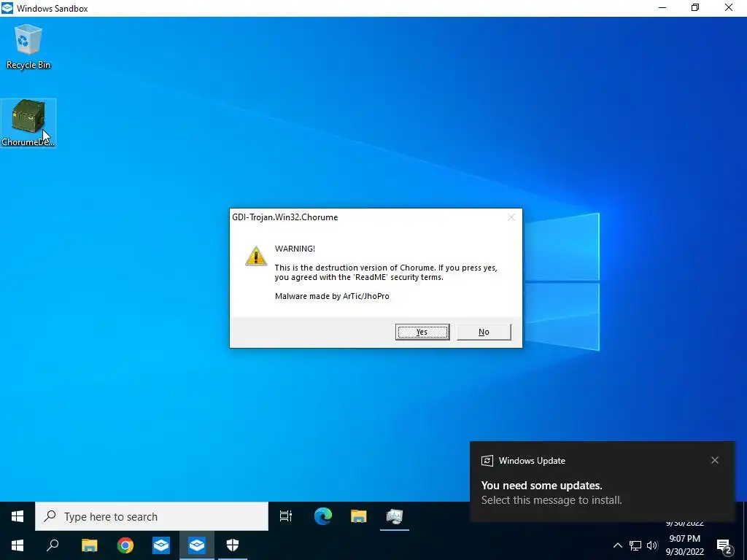Click the volume speaker tray icon
Screen dimensions: 747x560
(652, 545)
